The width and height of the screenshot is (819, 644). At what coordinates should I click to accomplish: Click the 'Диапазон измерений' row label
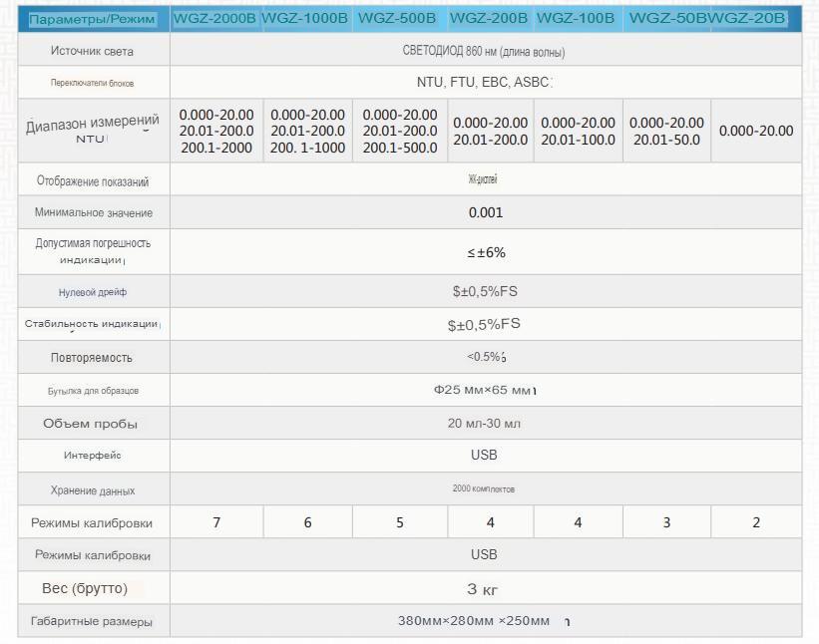coord(93,125)
